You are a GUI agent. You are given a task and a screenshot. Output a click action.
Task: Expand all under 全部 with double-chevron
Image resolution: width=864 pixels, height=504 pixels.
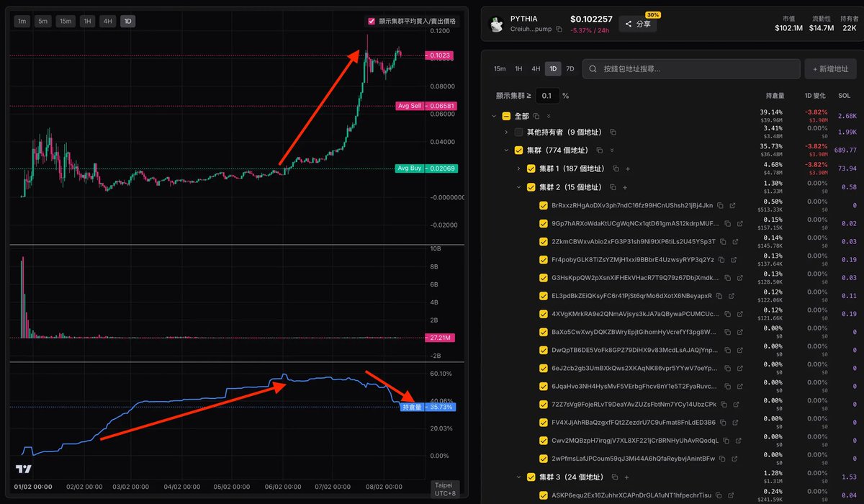coord(549,116)
